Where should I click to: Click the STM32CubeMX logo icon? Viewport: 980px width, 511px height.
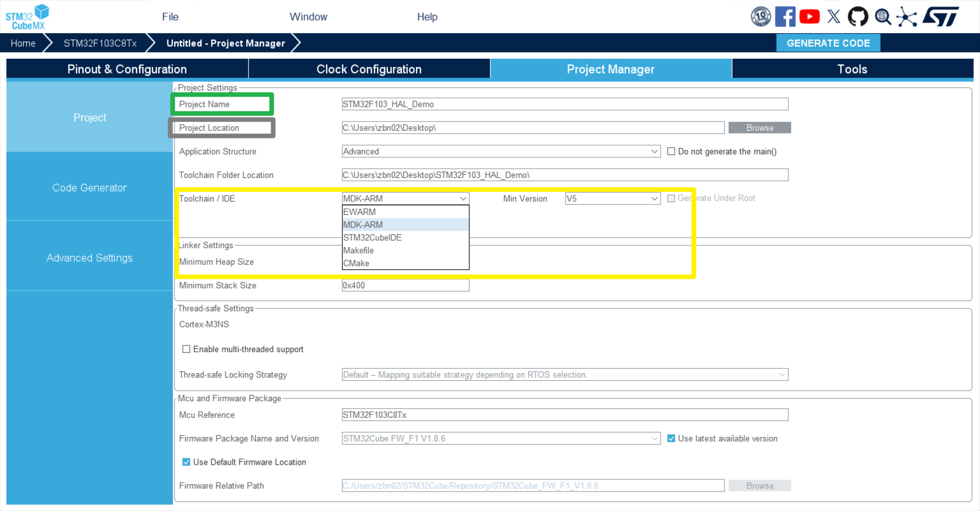(x=27, y=17)
